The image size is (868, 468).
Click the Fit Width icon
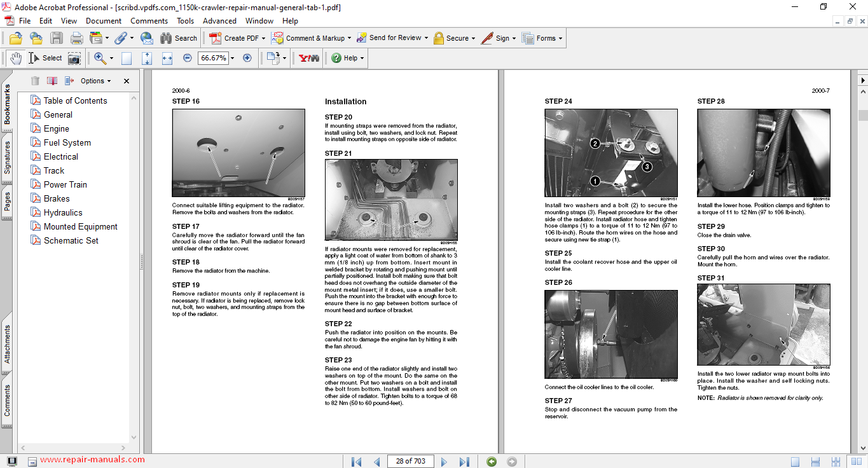click(167, 59)
